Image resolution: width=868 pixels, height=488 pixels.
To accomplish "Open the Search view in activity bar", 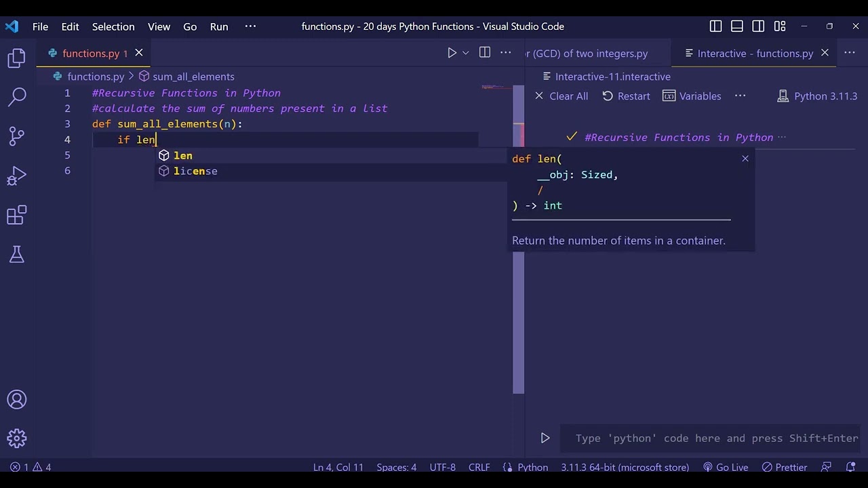I will click(x=17, y=97).
